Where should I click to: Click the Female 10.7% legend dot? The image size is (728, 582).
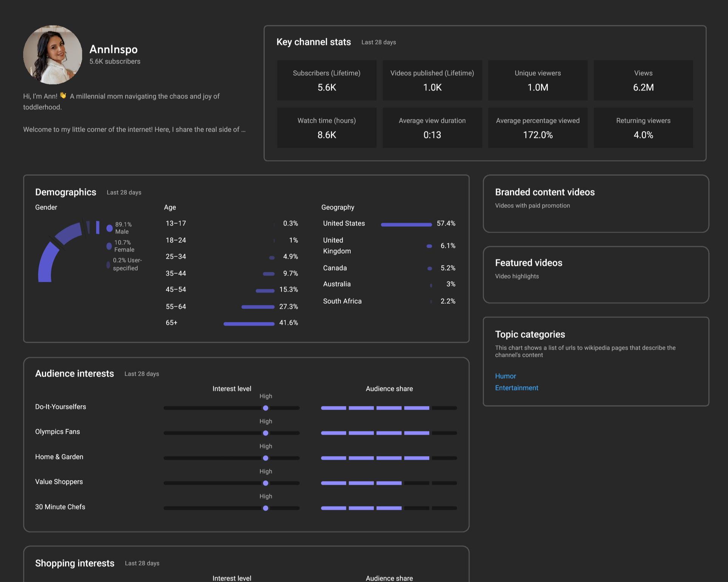click(x=109, y=246)
